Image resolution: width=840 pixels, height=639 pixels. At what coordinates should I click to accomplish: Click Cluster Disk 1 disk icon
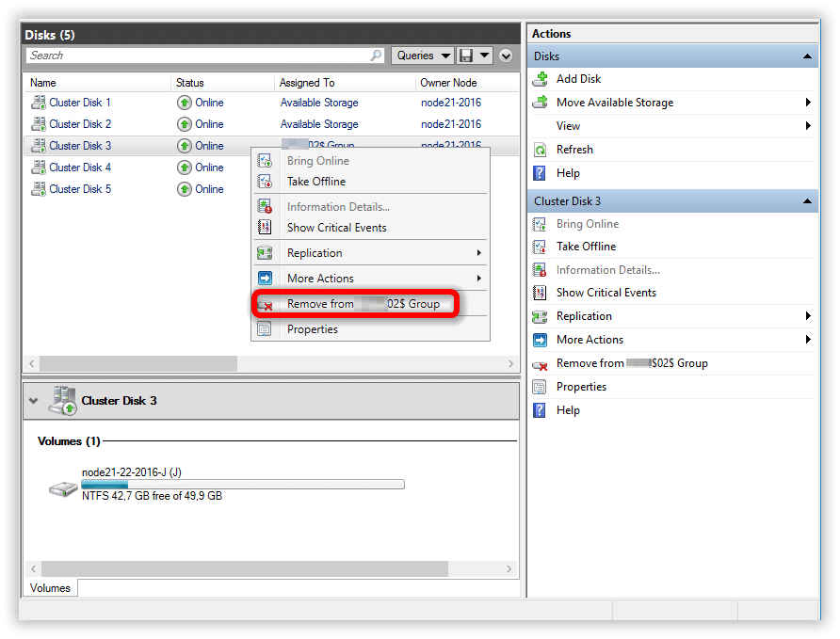coord(39,103)
